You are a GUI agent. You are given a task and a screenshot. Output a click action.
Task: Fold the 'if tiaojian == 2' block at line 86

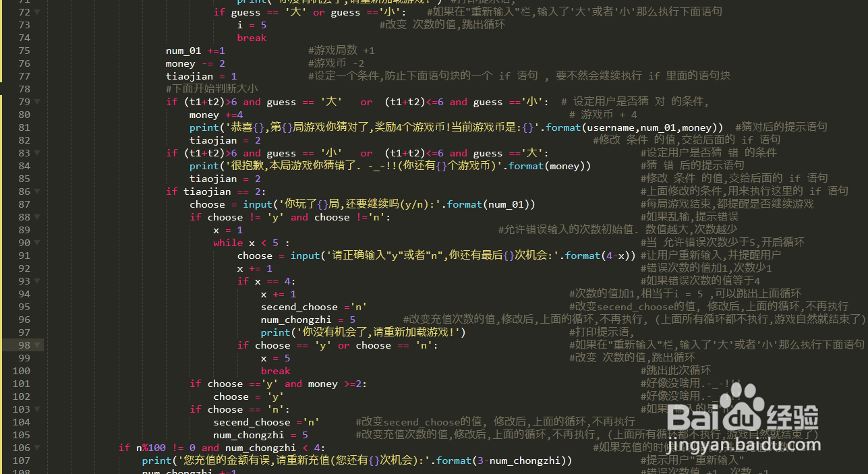[37, 192]
